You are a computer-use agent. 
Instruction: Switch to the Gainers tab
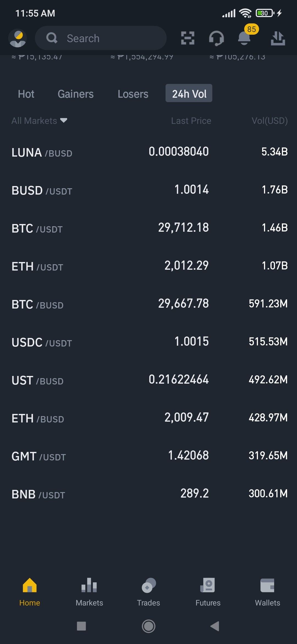[76, 94]
